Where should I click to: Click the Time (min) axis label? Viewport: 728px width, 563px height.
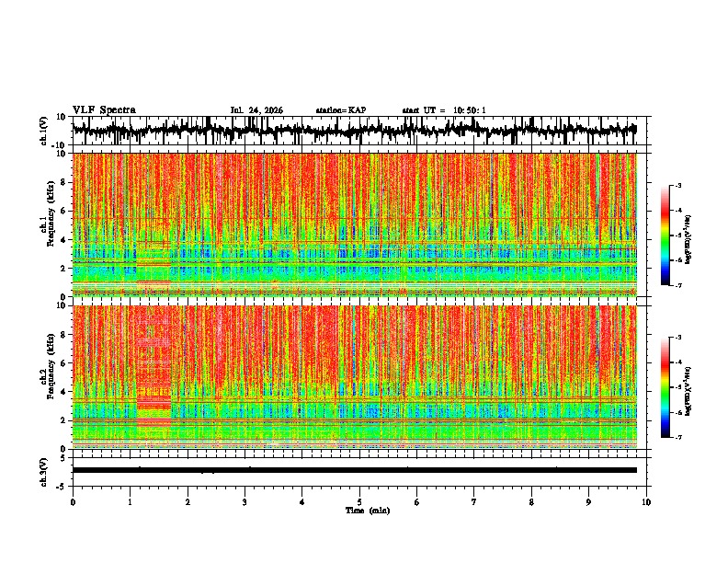coord(368,511)
